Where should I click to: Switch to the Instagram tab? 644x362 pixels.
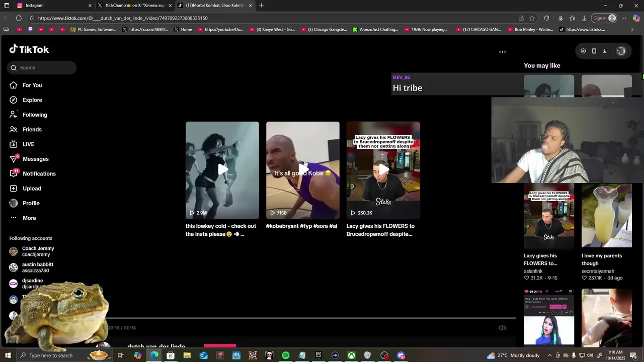point(54,5)
